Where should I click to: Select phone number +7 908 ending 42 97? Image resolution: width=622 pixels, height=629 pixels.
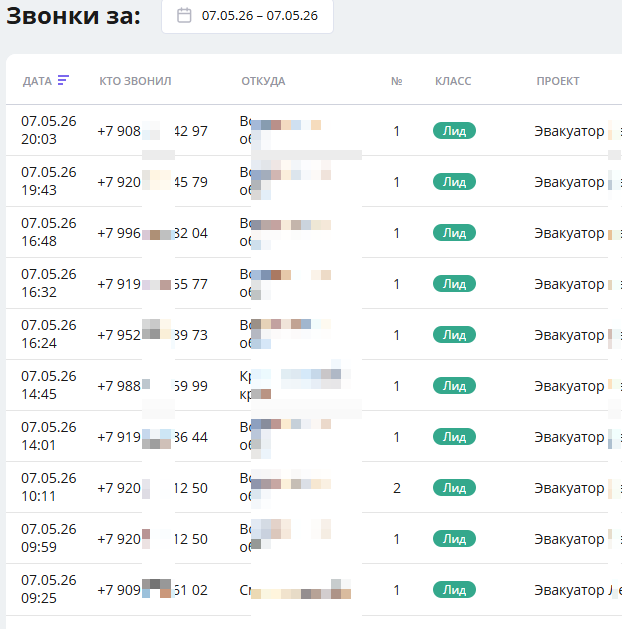click(152, 131)
